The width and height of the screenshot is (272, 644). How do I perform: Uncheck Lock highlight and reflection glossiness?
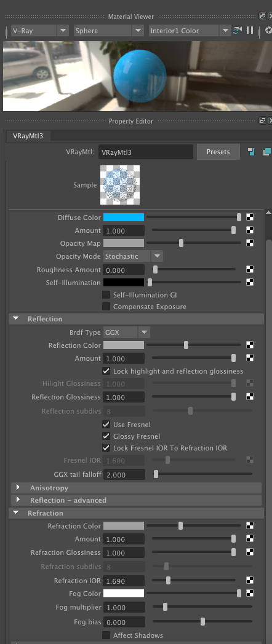click(x=106, y=371)
